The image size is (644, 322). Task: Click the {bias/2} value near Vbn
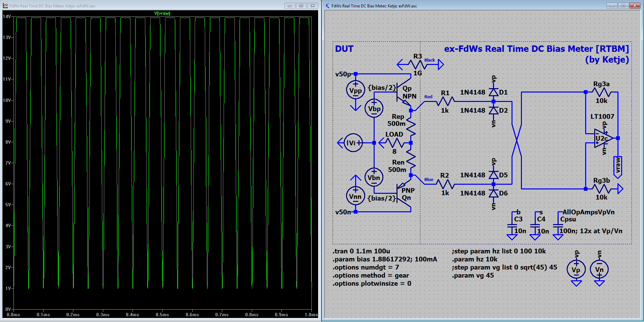click(x=382, y=198)
